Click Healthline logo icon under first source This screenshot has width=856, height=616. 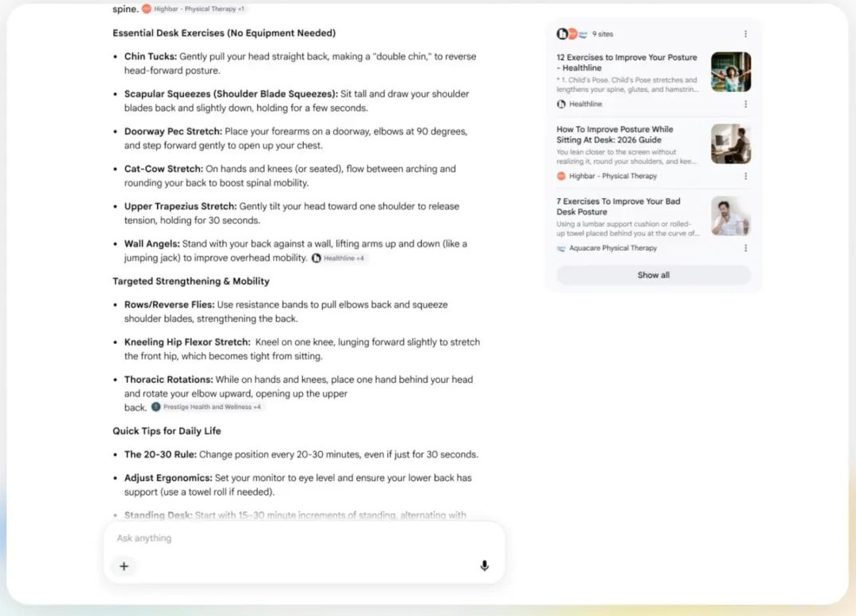pos(561,104)
